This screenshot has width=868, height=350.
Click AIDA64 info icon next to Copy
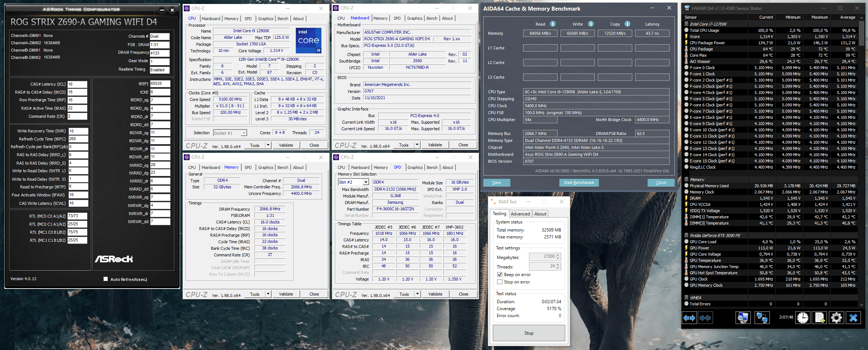click(627, 24)
